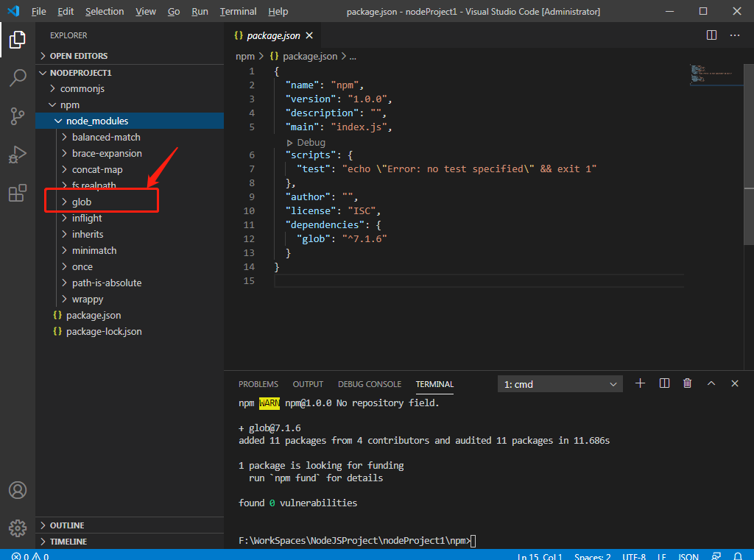Change the JSON language mode

(x=688, y=556)
